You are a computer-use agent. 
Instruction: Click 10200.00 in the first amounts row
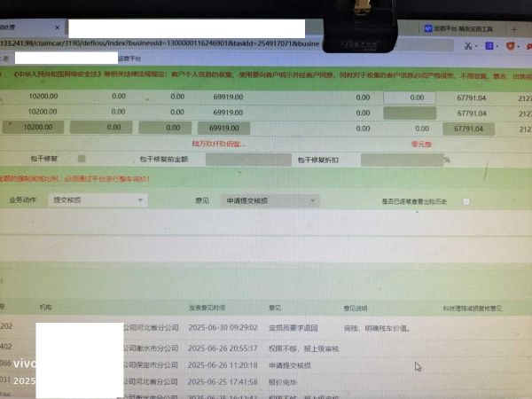43,97
